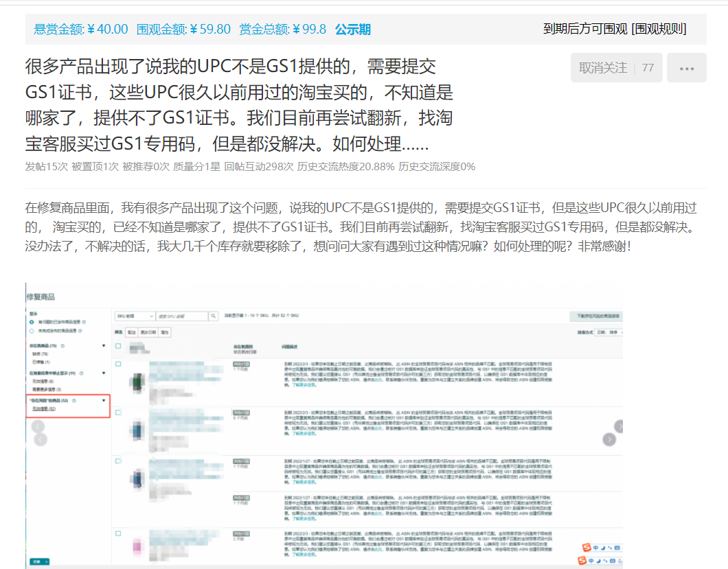Screen dimensions: 728x569
Task: Open the three-dots more options button
Action: [x=686, y=68]
